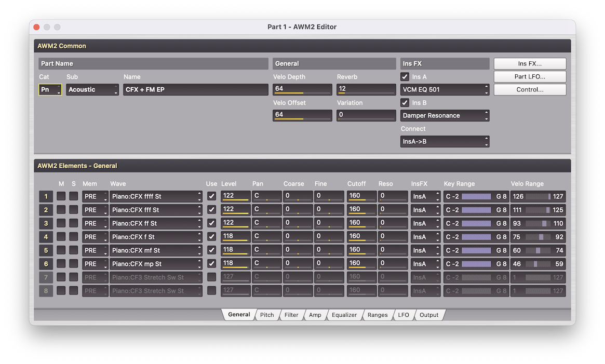Solo element 6 with S box
The image size is (605, 364).
[x=74, y=264]
